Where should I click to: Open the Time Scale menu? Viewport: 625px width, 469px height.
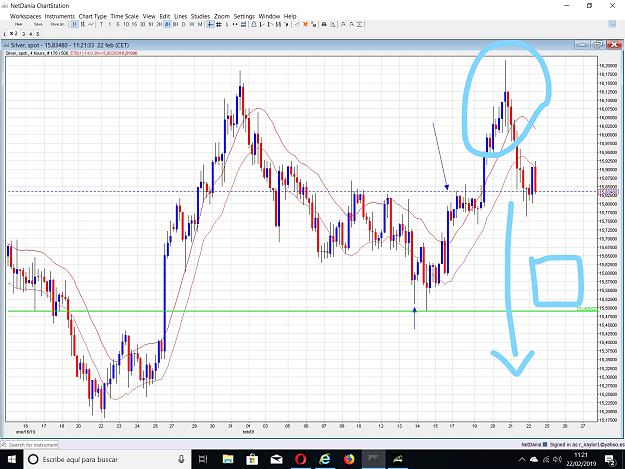point(124,16)
